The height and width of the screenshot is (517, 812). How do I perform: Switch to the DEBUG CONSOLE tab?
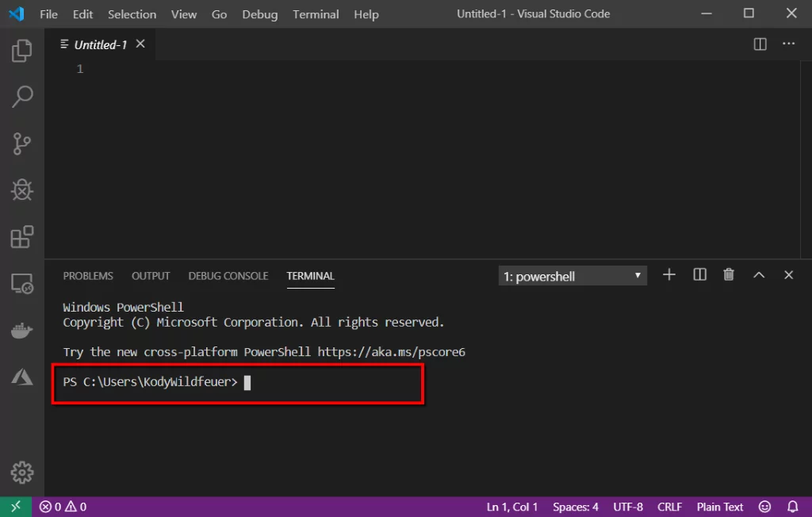pos(228,276)
